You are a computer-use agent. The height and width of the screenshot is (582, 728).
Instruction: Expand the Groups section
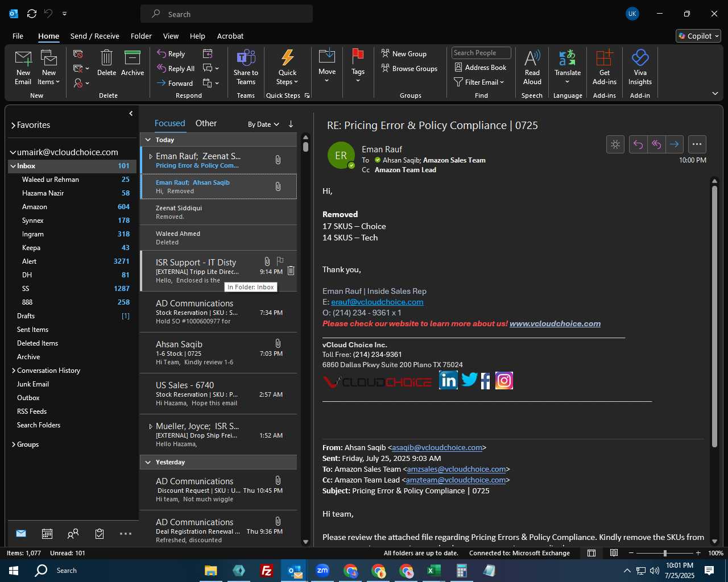[14, 444]
